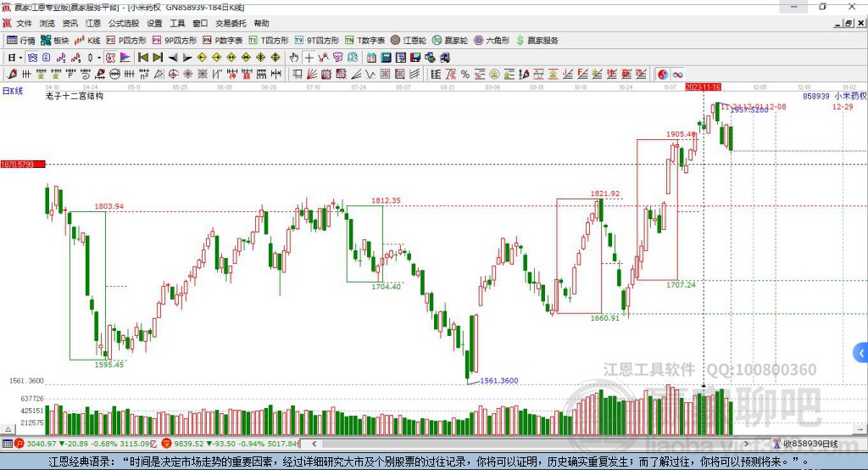Open the 帮助 menu
The width and height of the screenshot is (868, 470).
coord(261,23)
